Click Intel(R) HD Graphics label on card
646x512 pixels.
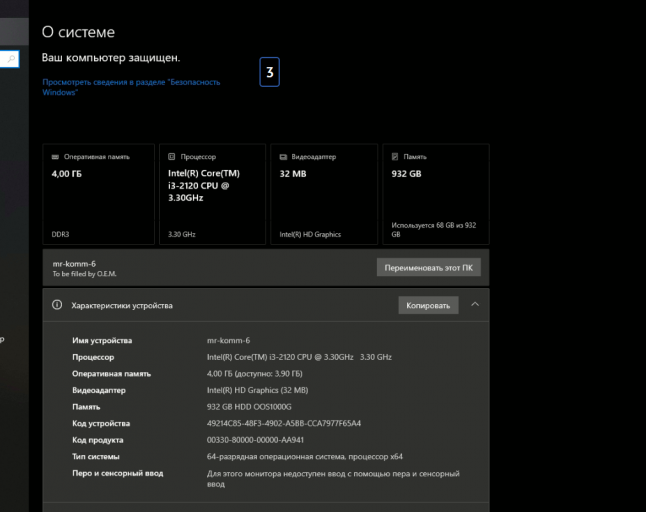[x=310, y=234]
